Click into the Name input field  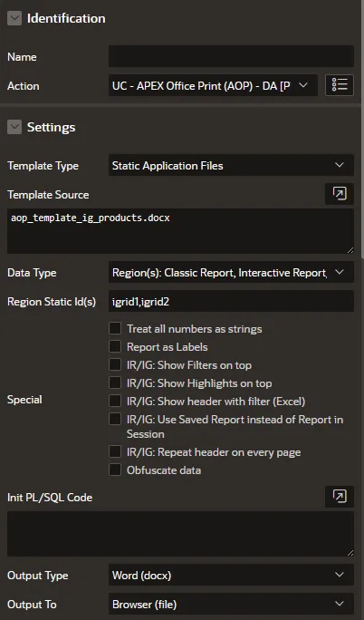231,56
